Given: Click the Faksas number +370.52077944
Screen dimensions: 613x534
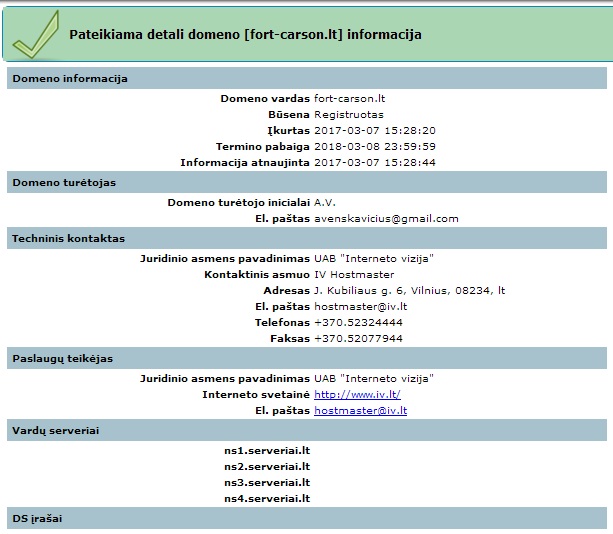Looking at the screenshot, I should click(x=358, y=339).
